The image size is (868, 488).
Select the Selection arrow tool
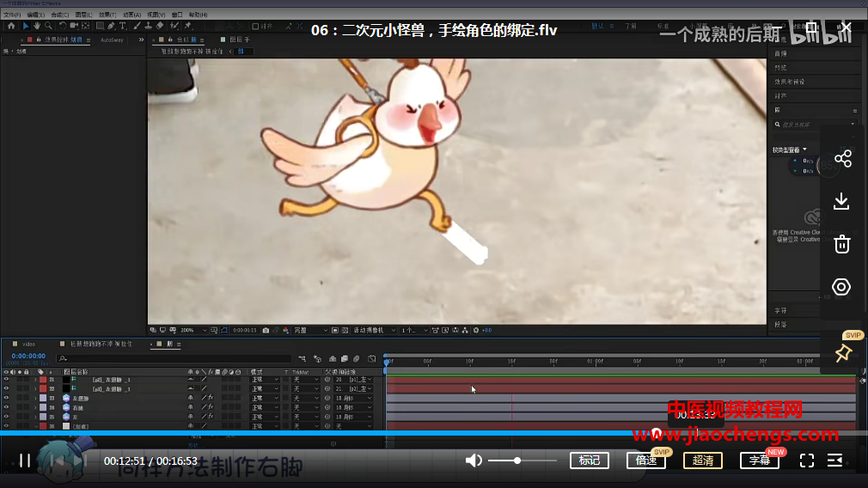click(26, 26)
